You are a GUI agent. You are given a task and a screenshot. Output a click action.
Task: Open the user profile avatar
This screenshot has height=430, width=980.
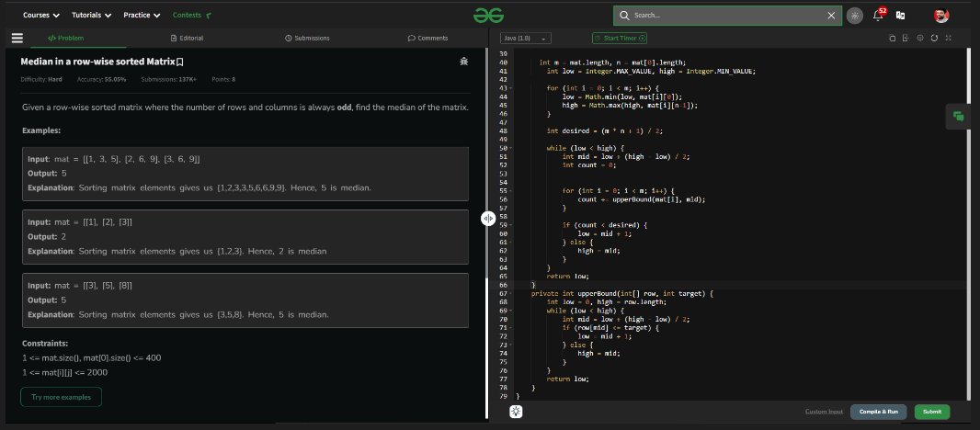point(941,16)
